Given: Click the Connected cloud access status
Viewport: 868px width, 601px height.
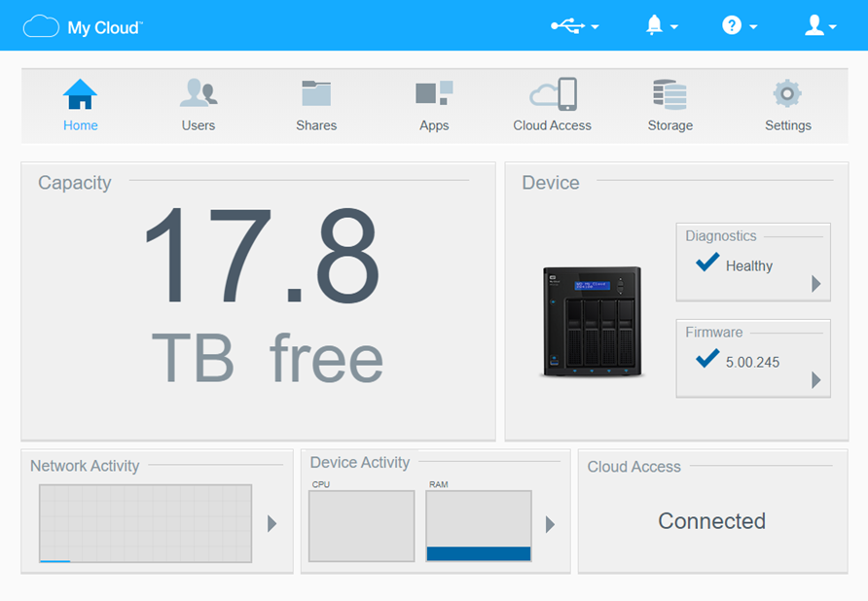Looking at the screenshot, I should click(711, 521).
